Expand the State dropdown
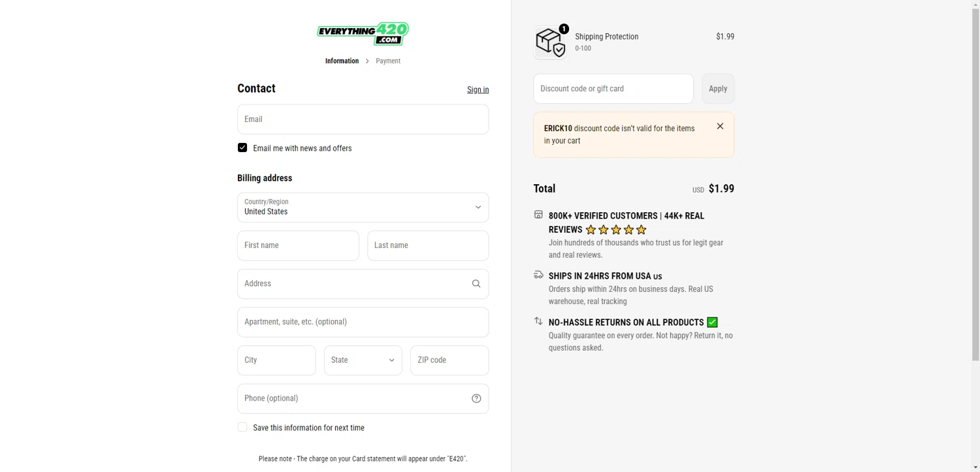This screenshot has width=980, height=472. (363, 360)
